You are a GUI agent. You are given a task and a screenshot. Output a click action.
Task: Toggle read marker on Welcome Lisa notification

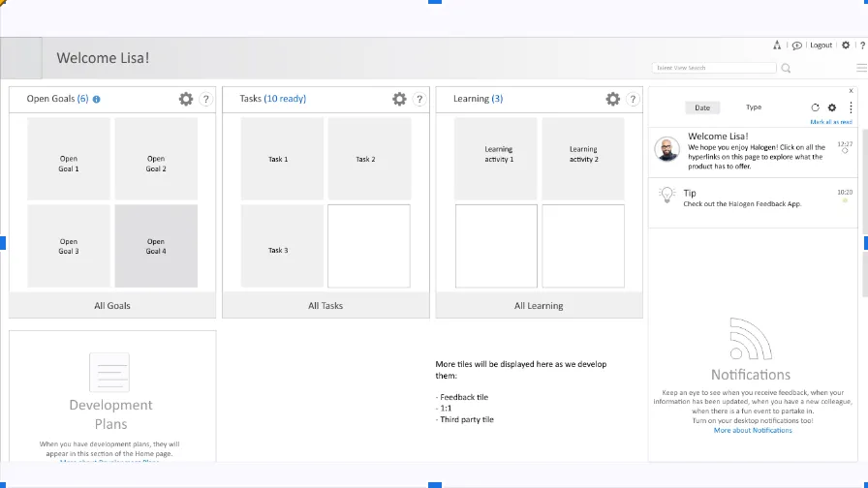pos(845,151)
